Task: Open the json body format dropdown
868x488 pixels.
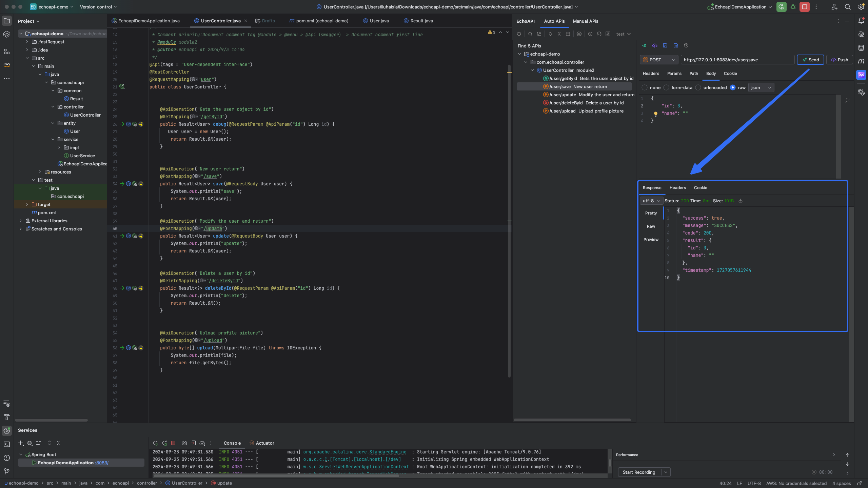Action: 761,87
